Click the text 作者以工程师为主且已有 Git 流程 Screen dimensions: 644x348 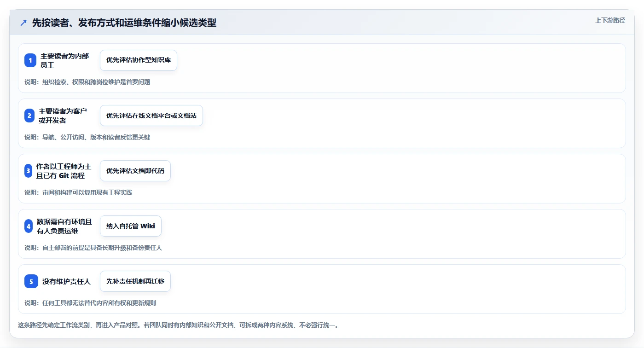pyautogui.click(x=64, y=171)
